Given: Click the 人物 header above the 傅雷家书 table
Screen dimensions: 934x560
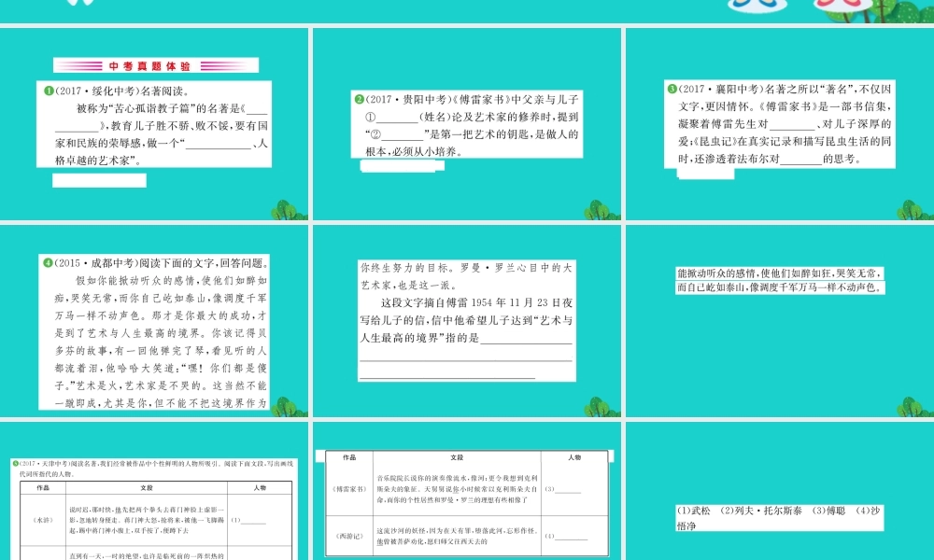Looking at the screenshot, I should (x=574, y=457).
